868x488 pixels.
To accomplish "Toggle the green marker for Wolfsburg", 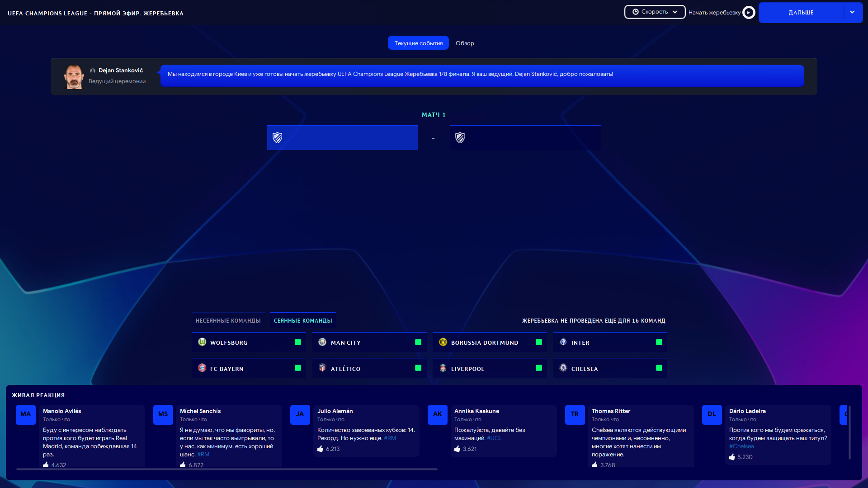I will pyautogui.click(x=298, y=342).
